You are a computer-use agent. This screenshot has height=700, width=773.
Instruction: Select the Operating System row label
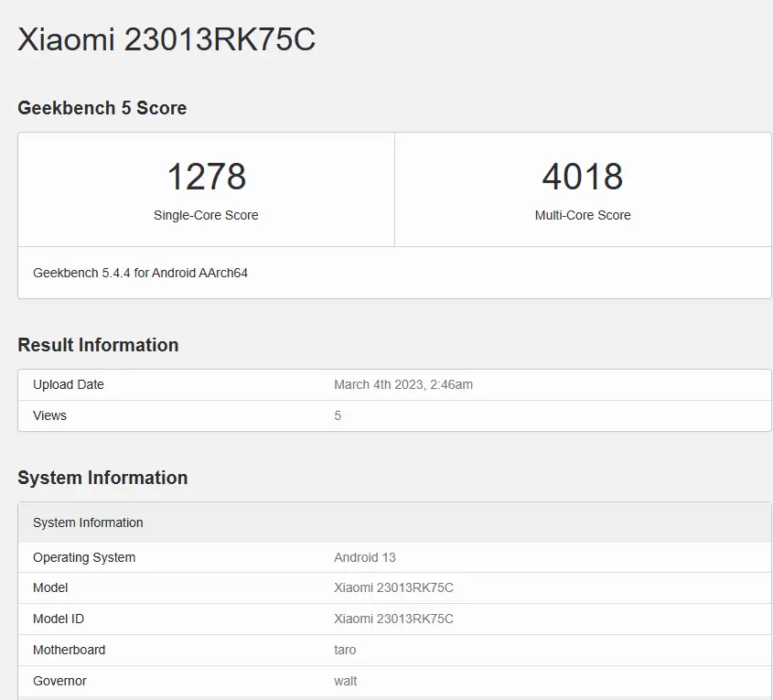point(84,557)
